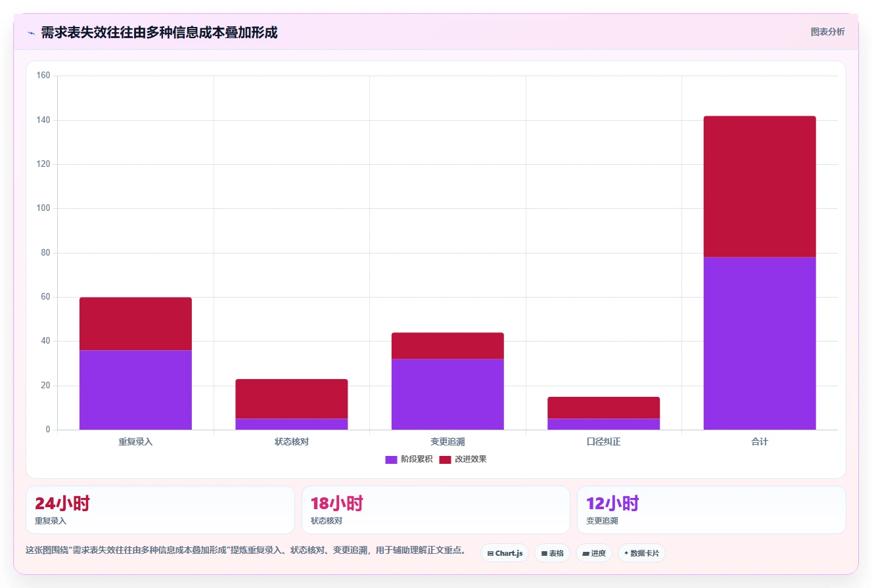Click the 状态核对 x-axis label
Image resolution: width=872 pixels, height=588 pixels.
point(292,441)
